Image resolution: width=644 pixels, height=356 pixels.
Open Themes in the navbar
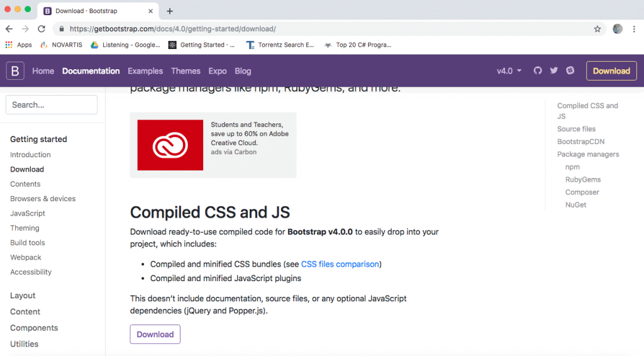(x=186, y=71)
